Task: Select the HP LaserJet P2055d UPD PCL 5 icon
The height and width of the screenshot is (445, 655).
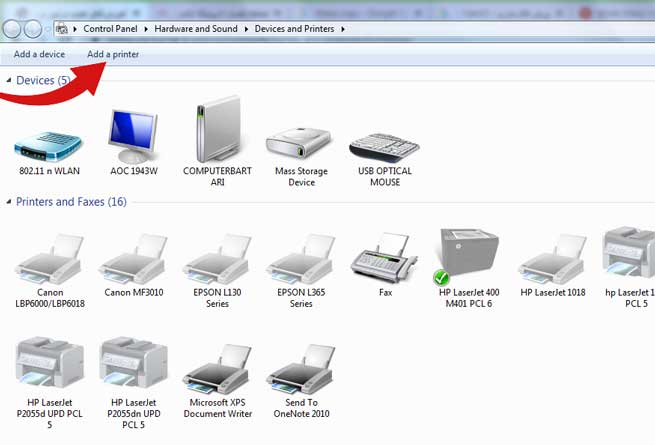Action: coord(50,362)
